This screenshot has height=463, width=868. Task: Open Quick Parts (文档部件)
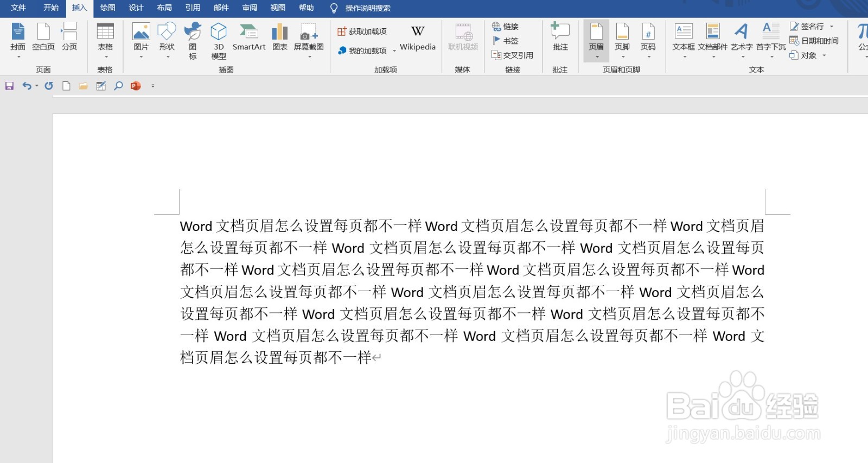coord(713,40)
